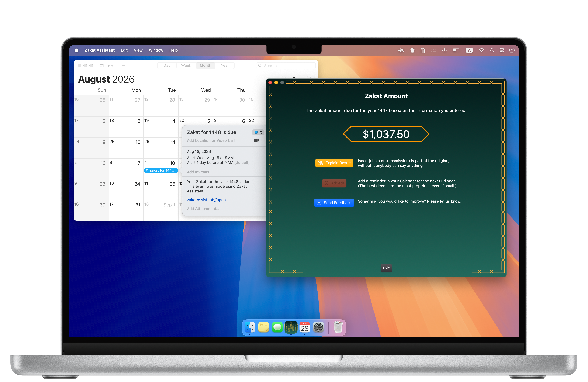Click the Calendar inbox tray icon
The height and width of the screenshot is (382, 588).
point(111,65)
